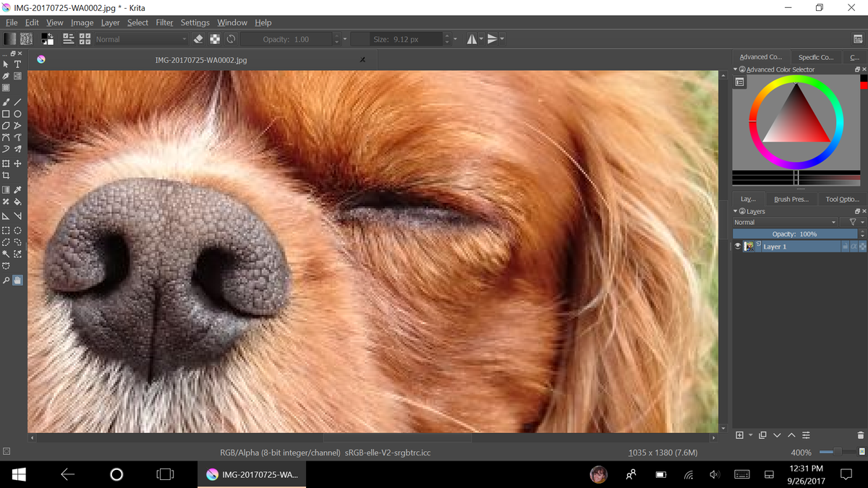Select the Fill tool
868x488 pixels.
pyautogui.click(x=17, y=202)
